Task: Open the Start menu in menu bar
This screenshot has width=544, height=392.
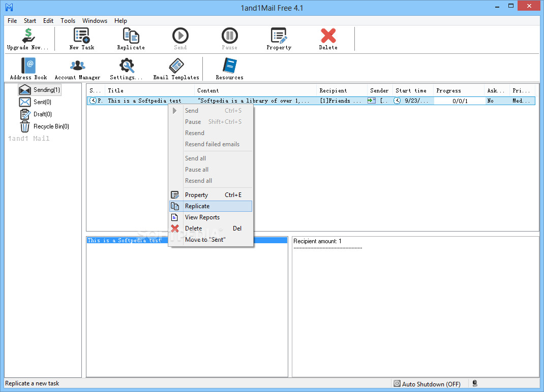Action: (30, 21)
